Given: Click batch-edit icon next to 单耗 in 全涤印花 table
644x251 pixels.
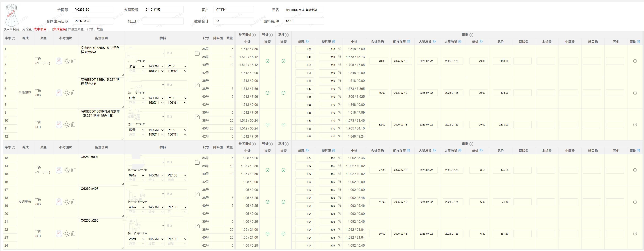Looking at the screenshot, I should [307, 41].
